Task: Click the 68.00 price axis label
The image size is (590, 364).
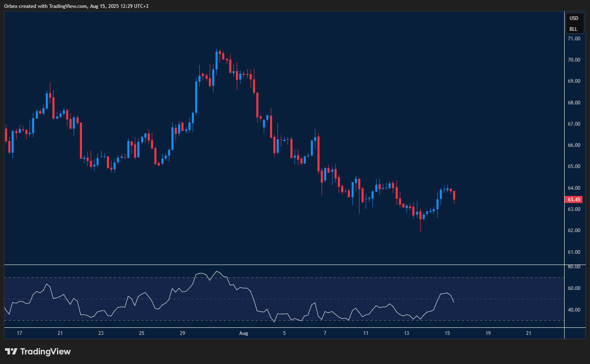Action: pos(574,103)
